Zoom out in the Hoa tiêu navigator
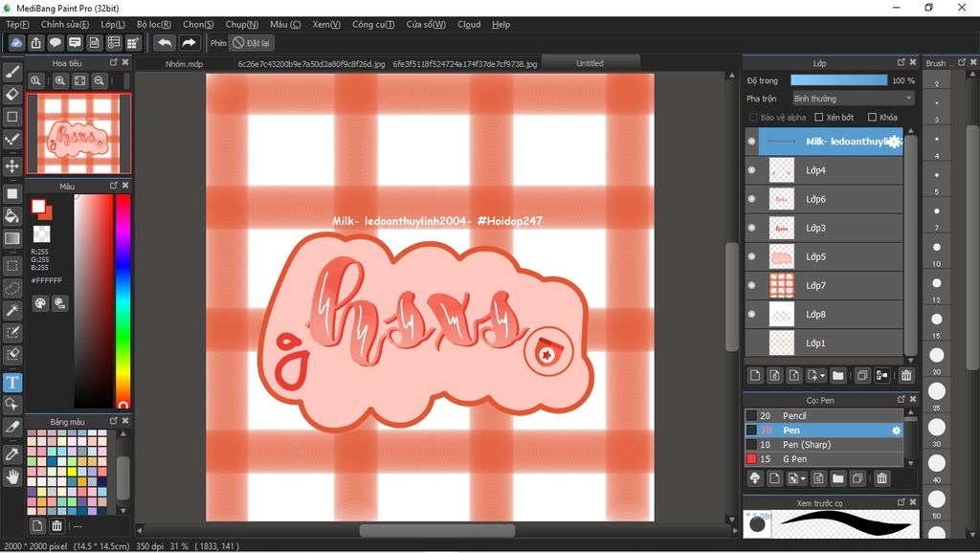Screen dimensions: 980x553 tap(99, 80)
